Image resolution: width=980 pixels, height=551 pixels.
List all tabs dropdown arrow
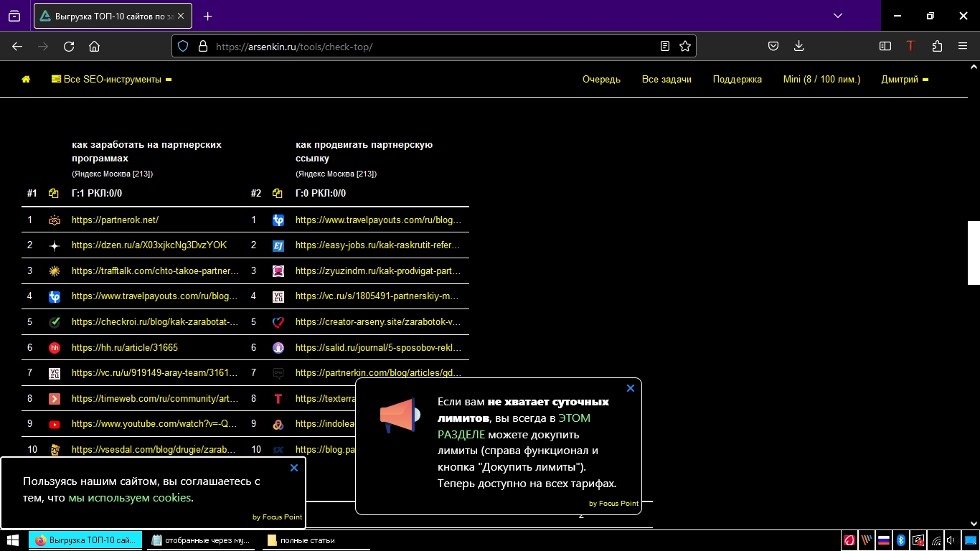(x=838, y=16)
